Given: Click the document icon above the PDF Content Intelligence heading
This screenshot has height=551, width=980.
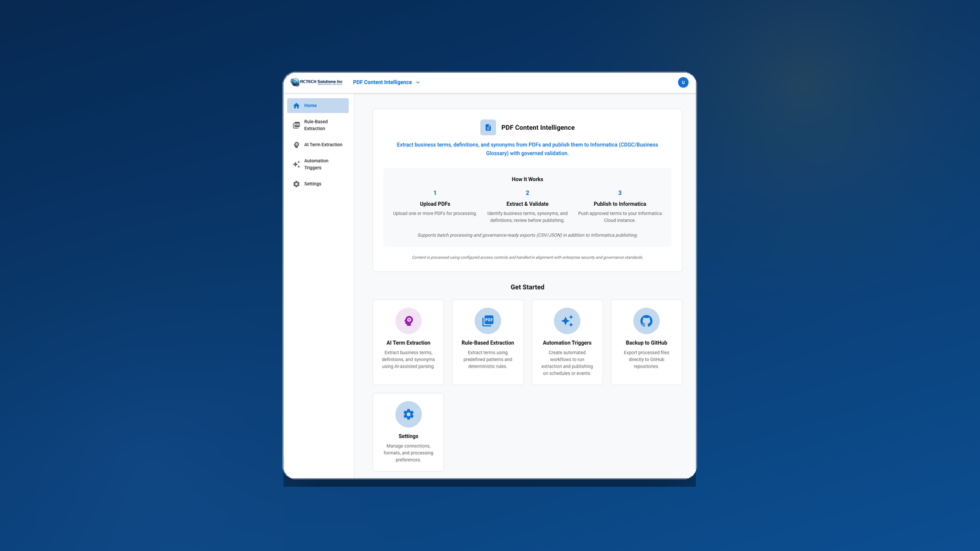Looking at the screenshot, I should (x=488, y=127).
